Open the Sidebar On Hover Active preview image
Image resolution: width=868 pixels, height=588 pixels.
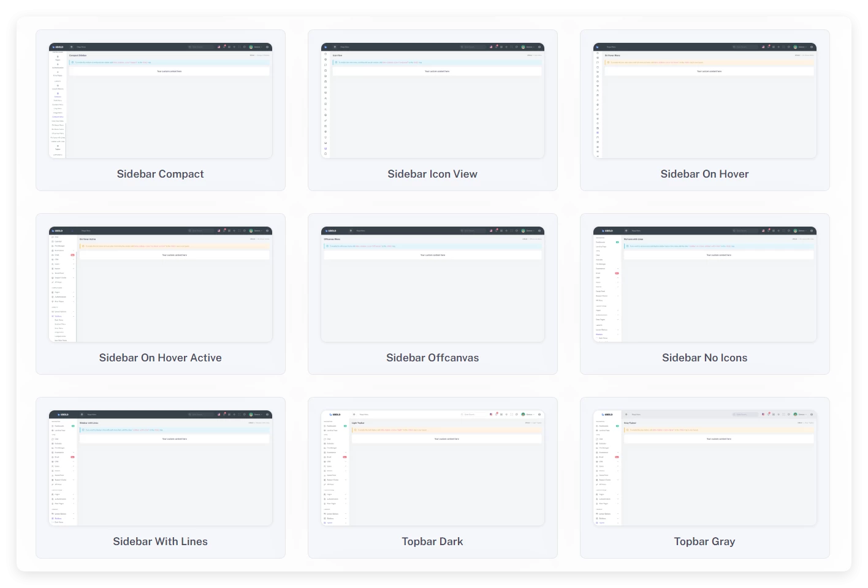[x=161, y=285]
